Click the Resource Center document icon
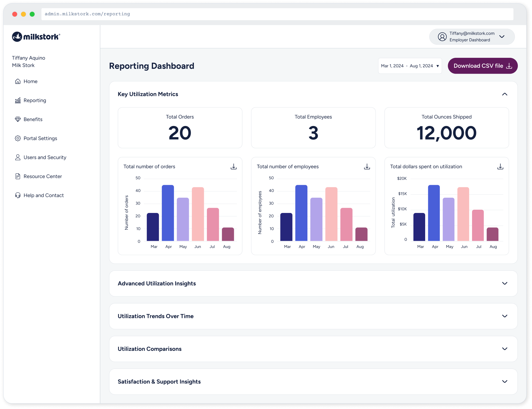 click(18, 176)
